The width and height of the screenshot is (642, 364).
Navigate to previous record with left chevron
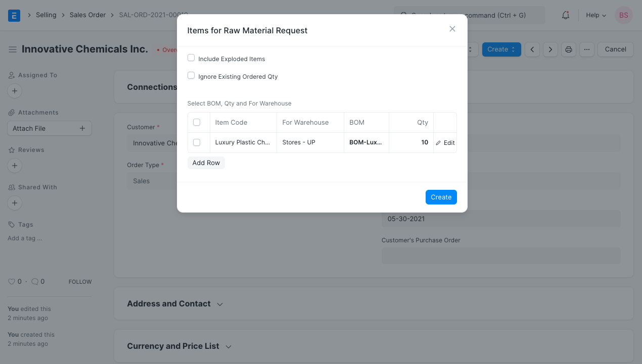pos(532,49)
